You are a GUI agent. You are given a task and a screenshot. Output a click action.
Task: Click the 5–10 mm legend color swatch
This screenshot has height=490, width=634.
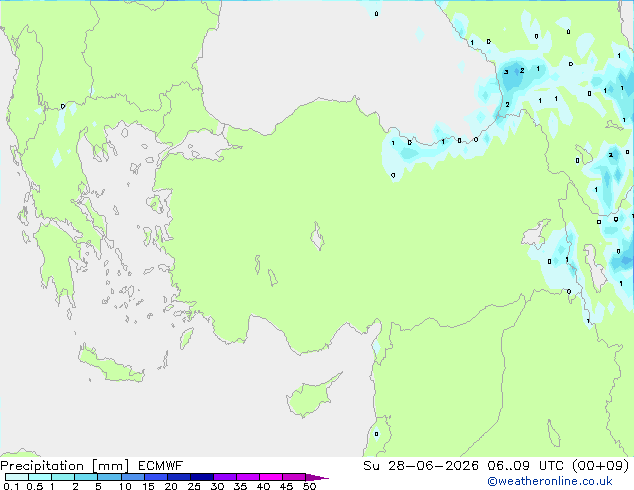[x=109, y=477]
